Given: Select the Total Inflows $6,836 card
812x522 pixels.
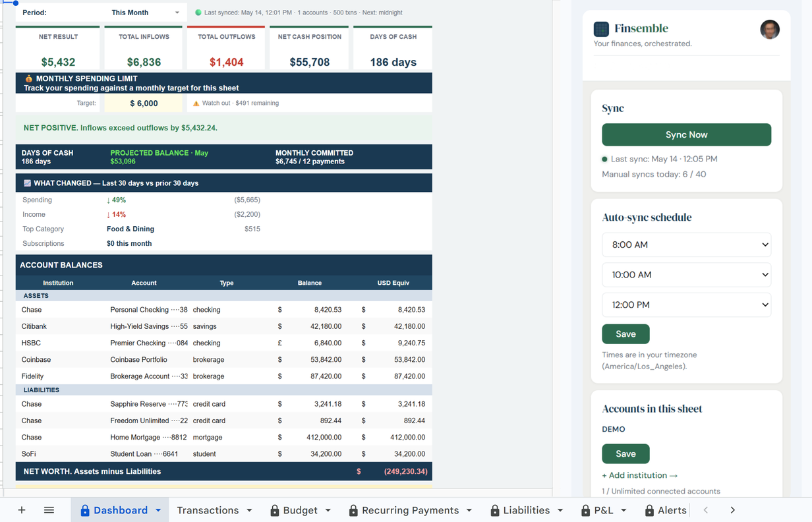Looking at the screenshot, I should [144, 49].
